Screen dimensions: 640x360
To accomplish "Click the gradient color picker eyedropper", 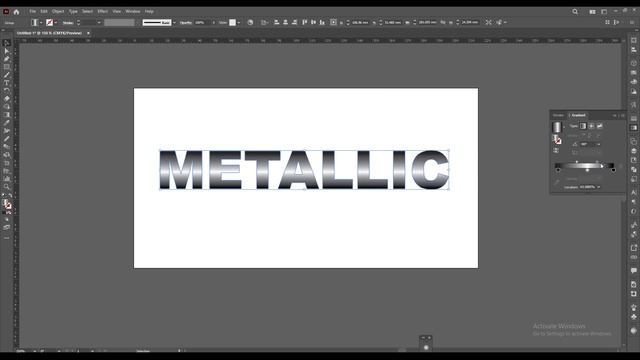I will (557, 182).
